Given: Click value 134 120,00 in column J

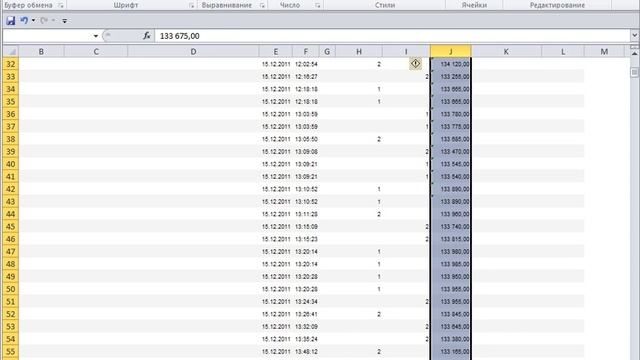Looking at the screenshot, I should pos(455,64).
